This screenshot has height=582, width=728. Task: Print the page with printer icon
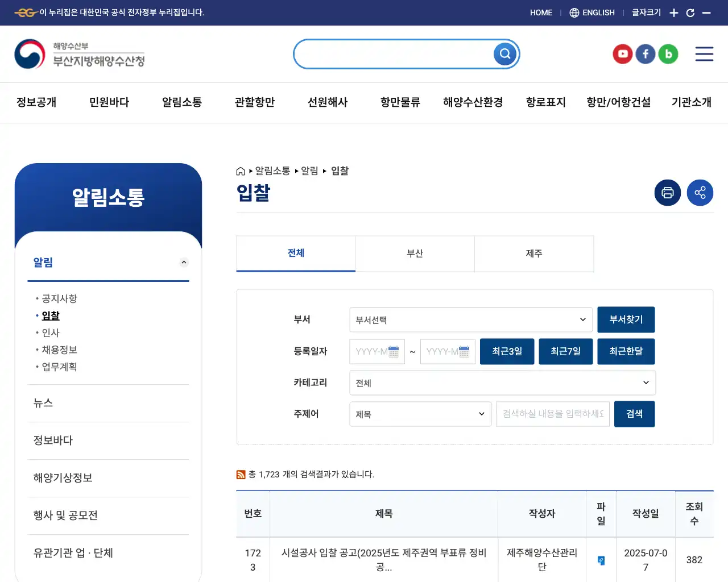668,193
